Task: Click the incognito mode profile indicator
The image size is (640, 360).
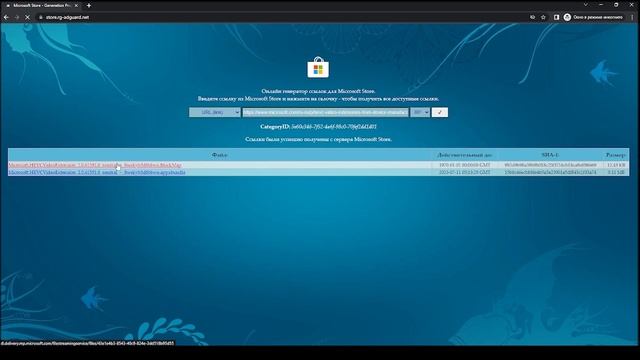Action: 593,17
